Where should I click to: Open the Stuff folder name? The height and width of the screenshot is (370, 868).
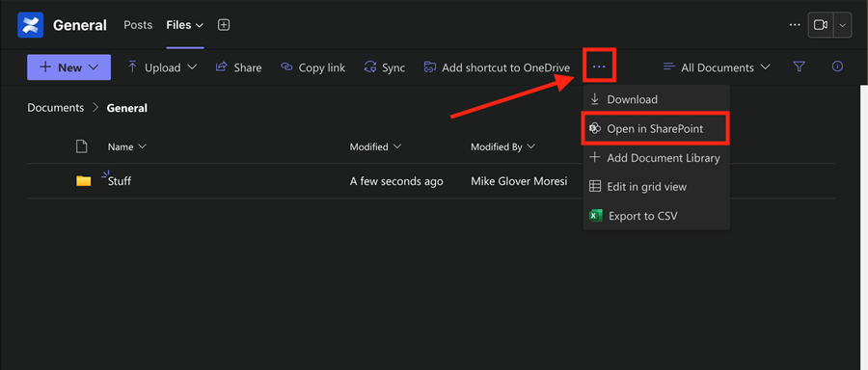(x=120, y=181)
